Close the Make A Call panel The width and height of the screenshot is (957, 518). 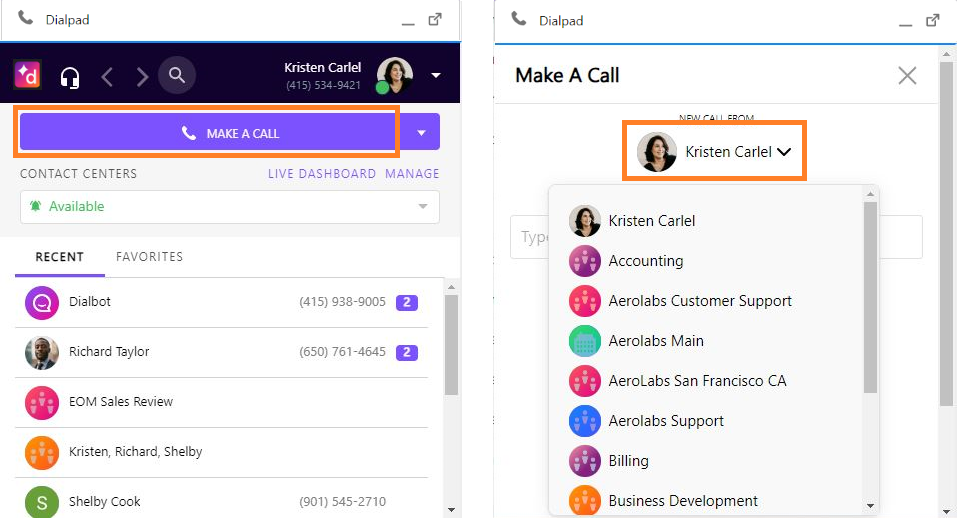[908, 76]
